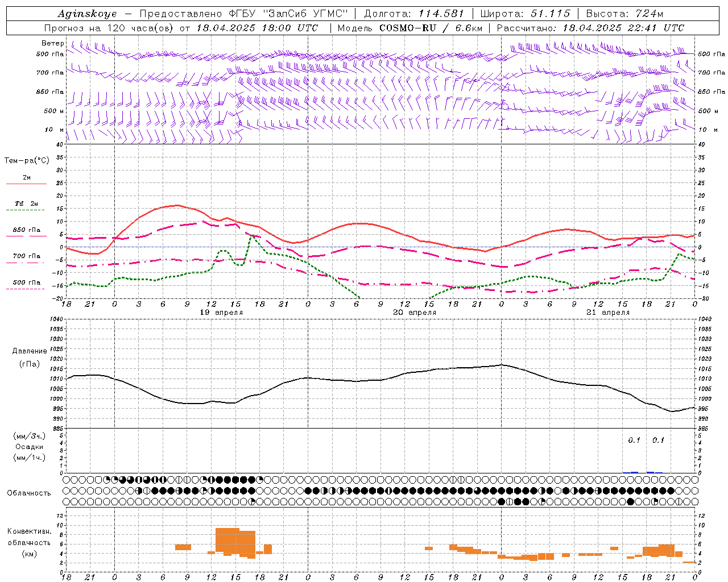
Task: Click the "Конвективн." convective cloud label
Action: coord(30,531)
